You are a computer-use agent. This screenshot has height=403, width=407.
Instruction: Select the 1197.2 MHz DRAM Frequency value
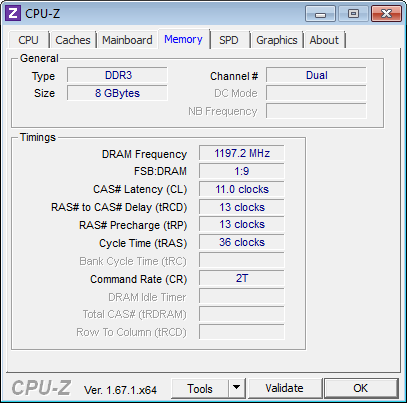tap(242, 153)
